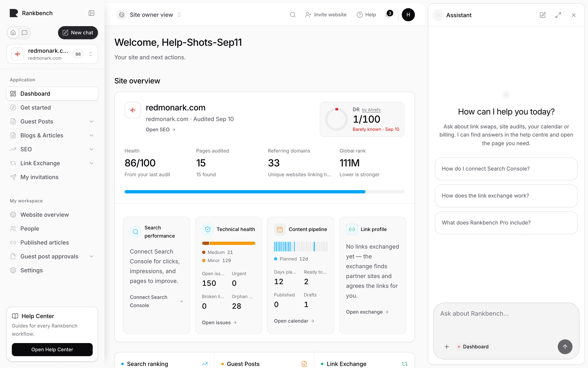Go to My invitations
Image resolution: width=588 pixels, height=368 pixels.
tap(52, 177)
